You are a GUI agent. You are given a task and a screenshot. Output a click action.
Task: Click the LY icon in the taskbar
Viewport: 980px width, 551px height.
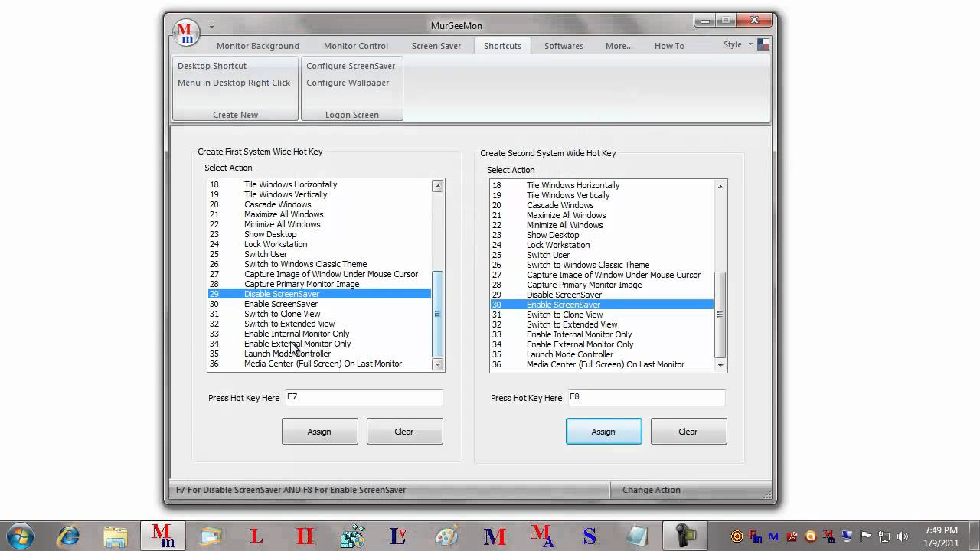coord(398,535)
